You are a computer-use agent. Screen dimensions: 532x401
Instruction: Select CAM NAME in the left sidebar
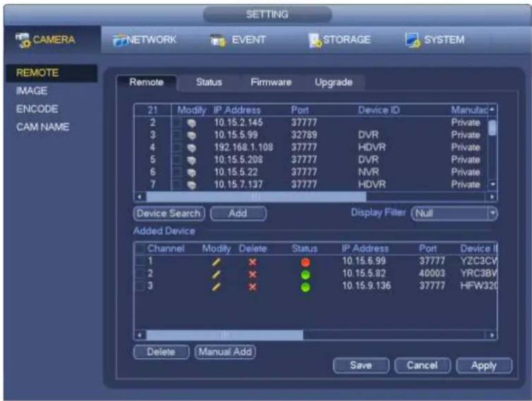[43, 127]
